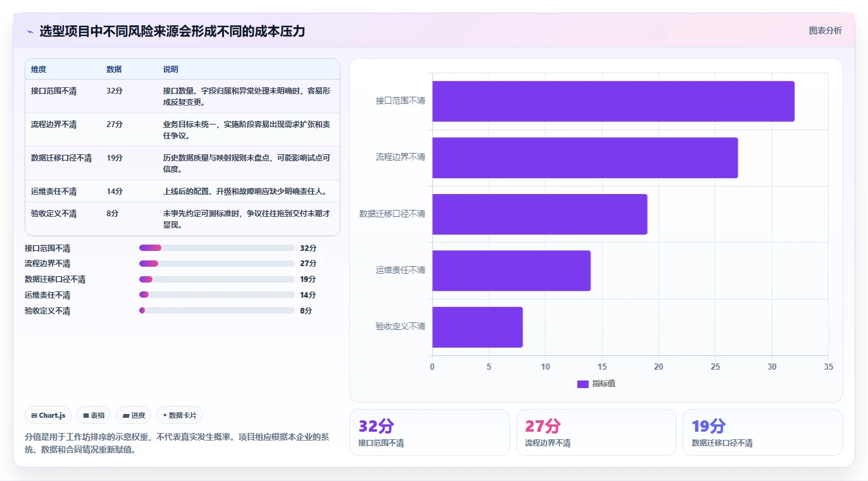868x481 pixels.
Task: Toggle the 指标值 legend swatch
Action: pos(583,384)
